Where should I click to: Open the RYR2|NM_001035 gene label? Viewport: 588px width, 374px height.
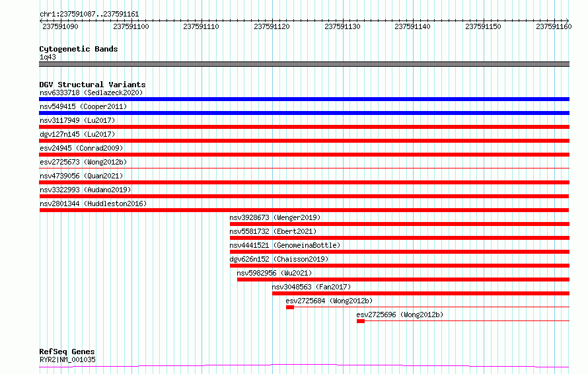(x=67, y=359)
